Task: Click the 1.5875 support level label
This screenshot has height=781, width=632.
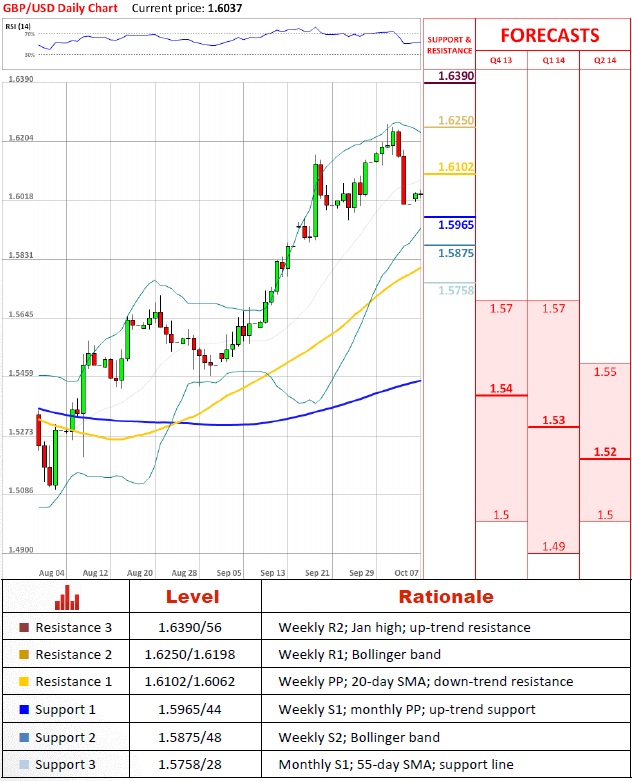Action: point(456,253)
